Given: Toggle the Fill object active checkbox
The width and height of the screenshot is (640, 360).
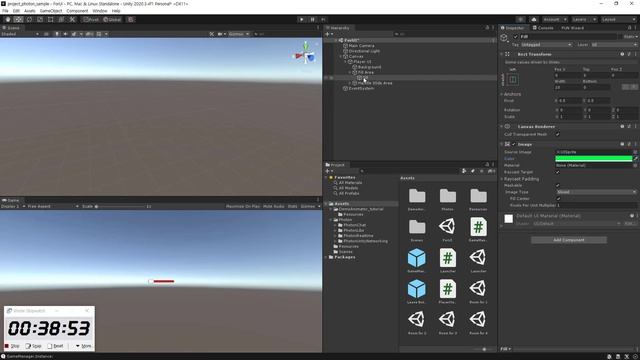Looking at the screenshot, I should [x=516, y=37].
